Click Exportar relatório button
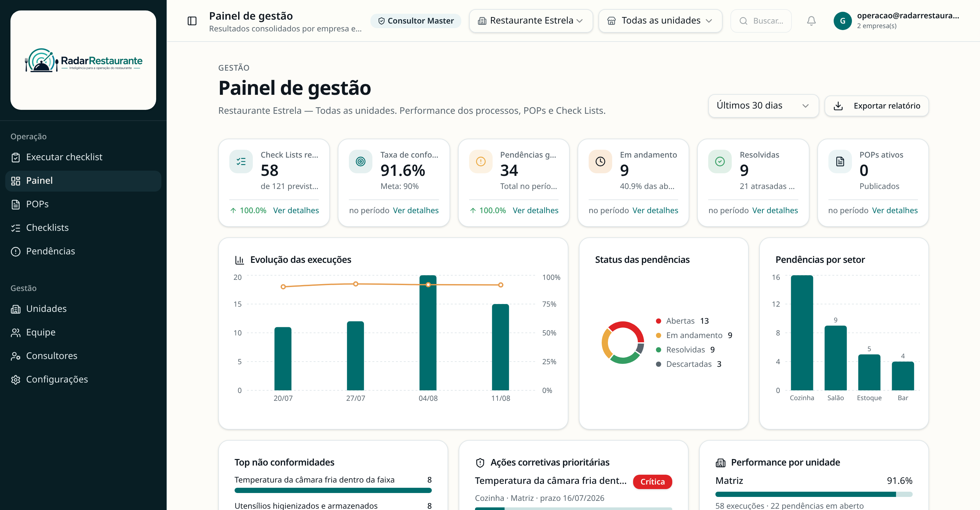 click(x=876, y=106)
